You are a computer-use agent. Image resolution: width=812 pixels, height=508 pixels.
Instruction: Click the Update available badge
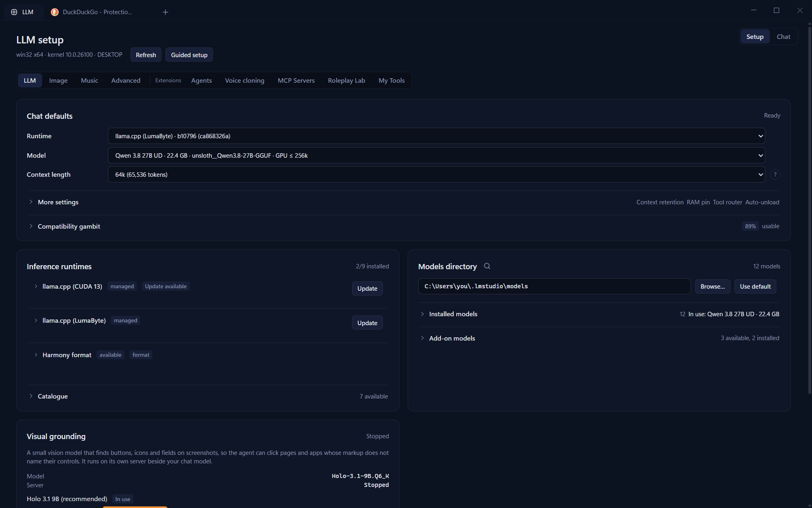tap(166, 287)
